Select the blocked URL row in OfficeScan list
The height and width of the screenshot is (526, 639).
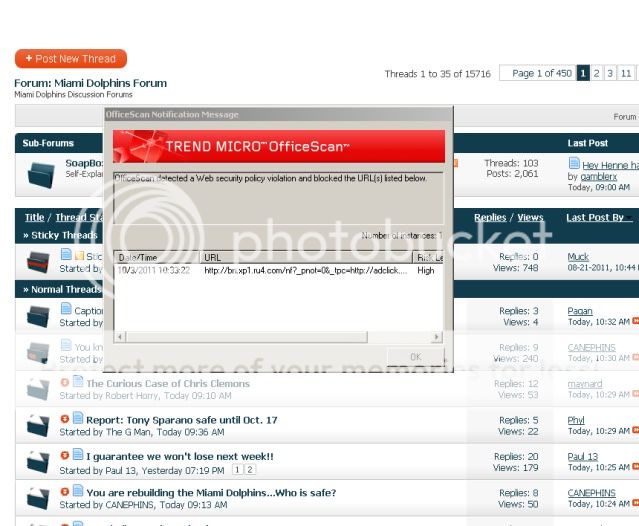tap(278, 271)
